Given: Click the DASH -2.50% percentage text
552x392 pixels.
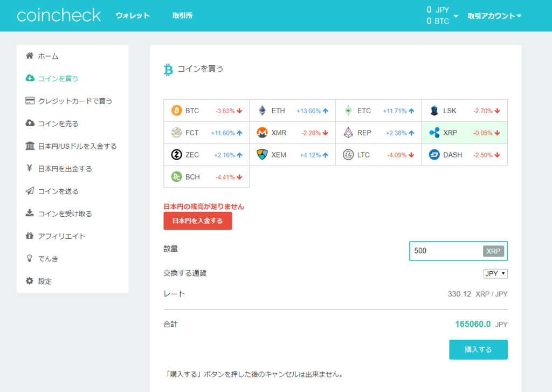Looking at the screenshot, I should coord(482,155).
